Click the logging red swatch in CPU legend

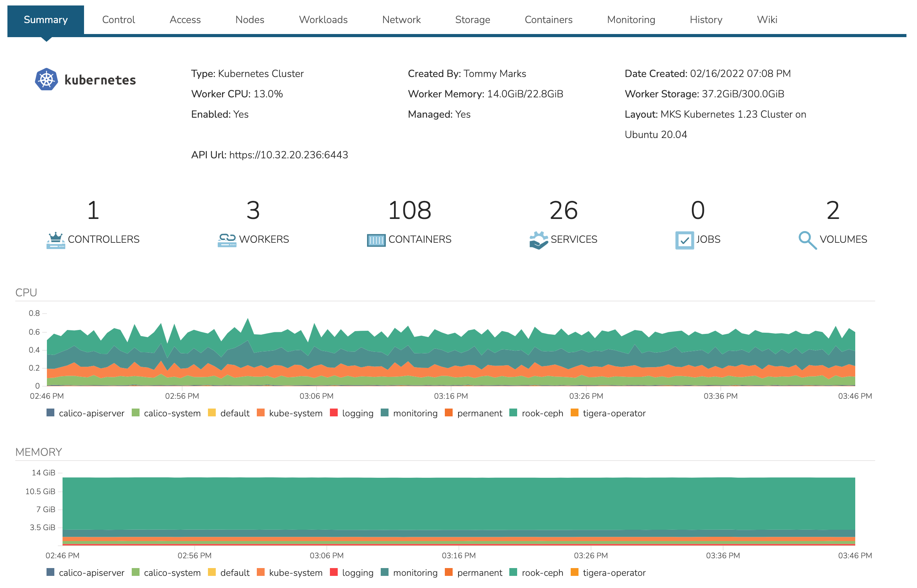click(x=334, y=413)
